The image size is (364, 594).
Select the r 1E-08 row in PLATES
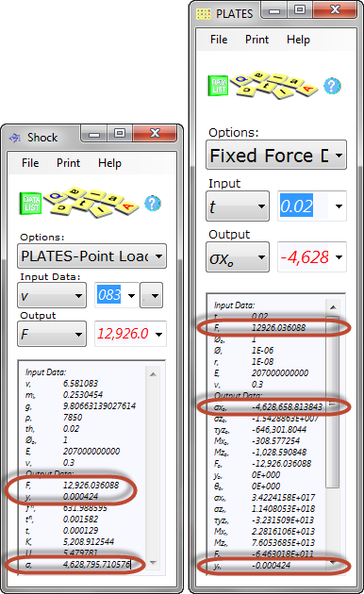[243, 362]
